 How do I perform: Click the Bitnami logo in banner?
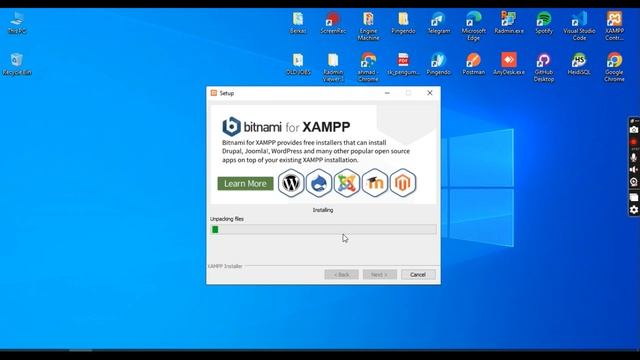click(231, 127)
